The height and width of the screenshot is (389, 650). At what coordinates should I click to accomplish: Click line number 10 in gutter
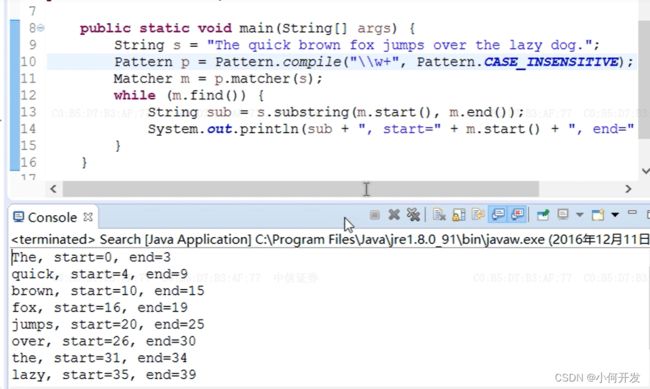(28, 62)
